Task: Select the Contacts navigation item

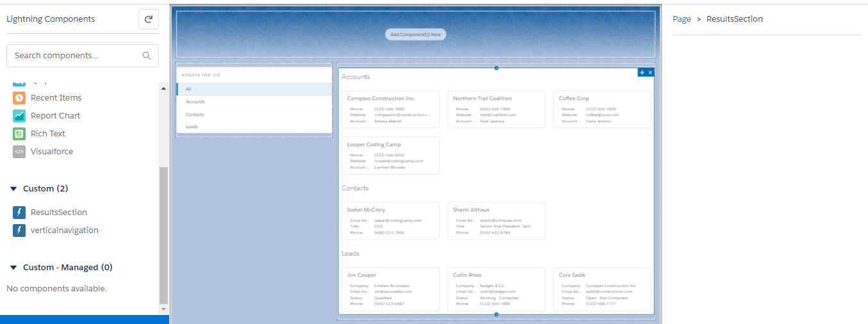Action: [x=254, y=115]
